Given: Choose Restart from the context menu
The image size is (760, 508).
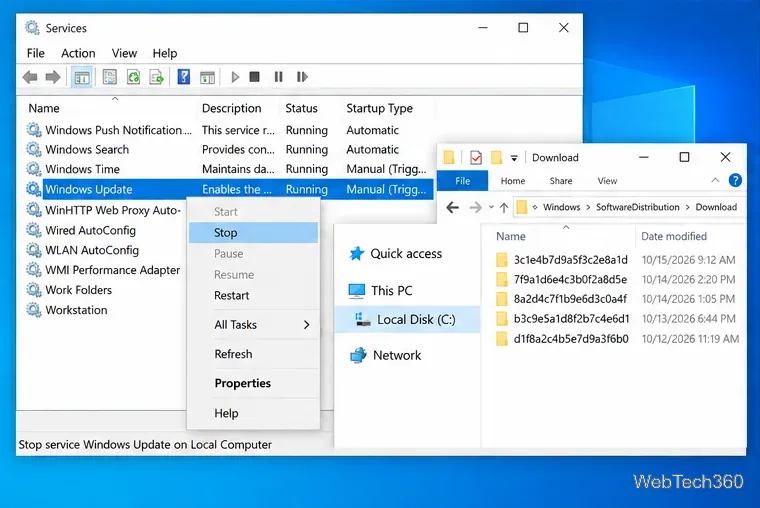Looking at the screenshot, I should tap(253, 296).
